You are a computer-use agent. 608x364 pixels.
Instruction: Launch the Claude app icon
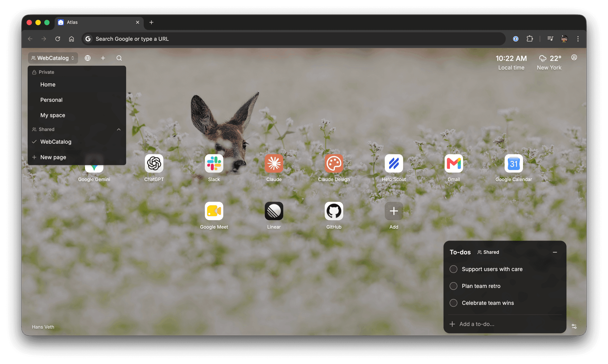point(274,163)
